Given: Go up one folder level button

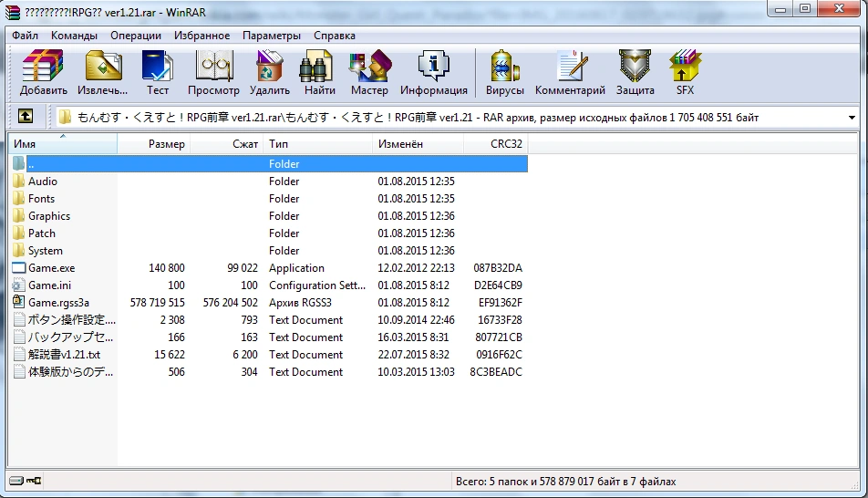Looking at the screenshot, I should click(26, 117).
